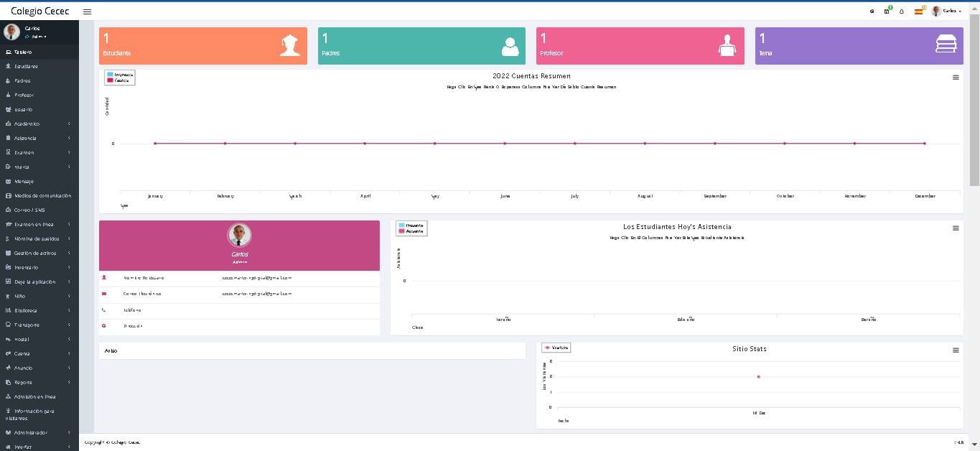The height and width of the screenshot is (451, 980).
Task: Select Mensaje from the sidebar menu
Action: [x=24, y=181]
